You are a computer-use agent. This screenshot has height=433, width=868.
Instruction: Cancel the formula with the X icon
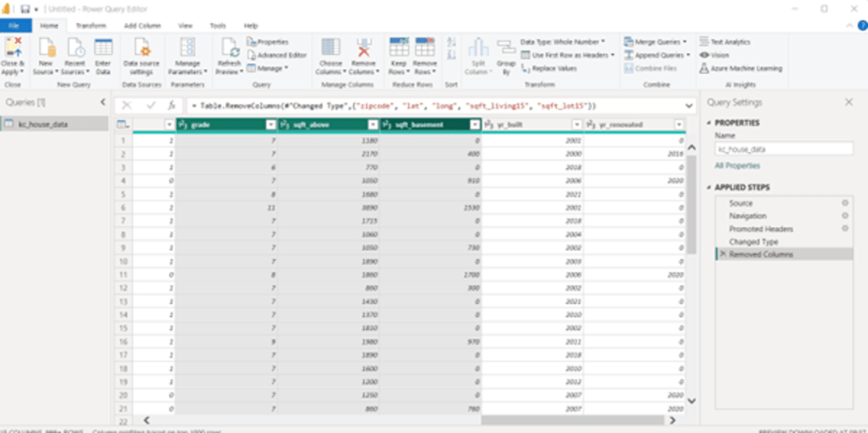[127, 105]
